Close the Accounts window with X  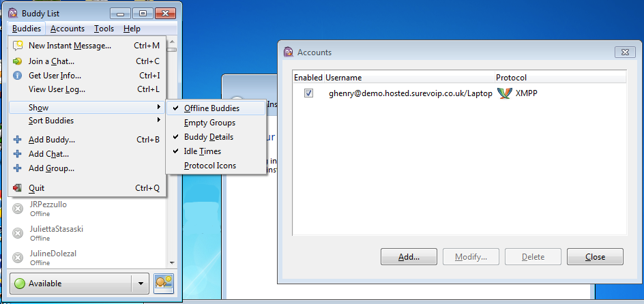pos(625,52)
